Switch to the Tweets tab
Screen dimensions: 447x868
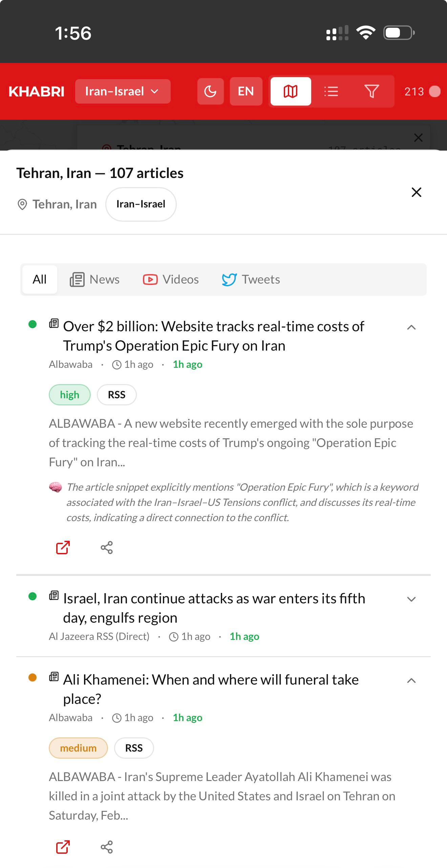coord(251,279)
